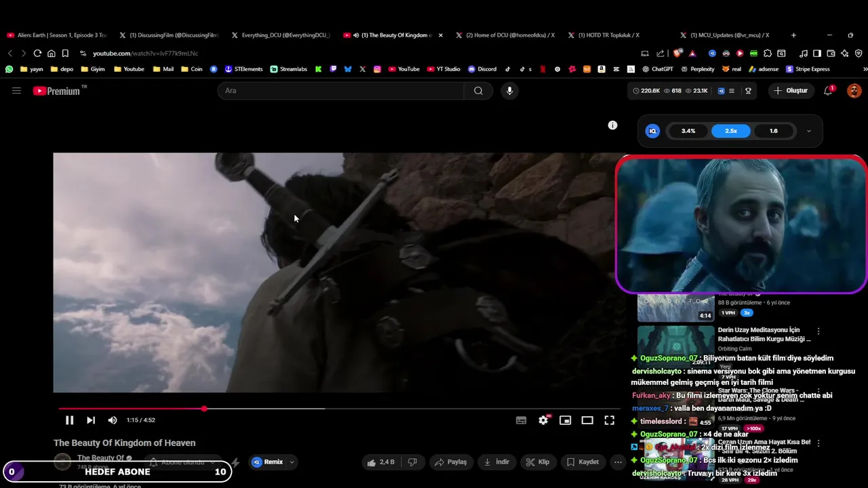
Task: Pause the video with the pause button
Action: point(69,420)
